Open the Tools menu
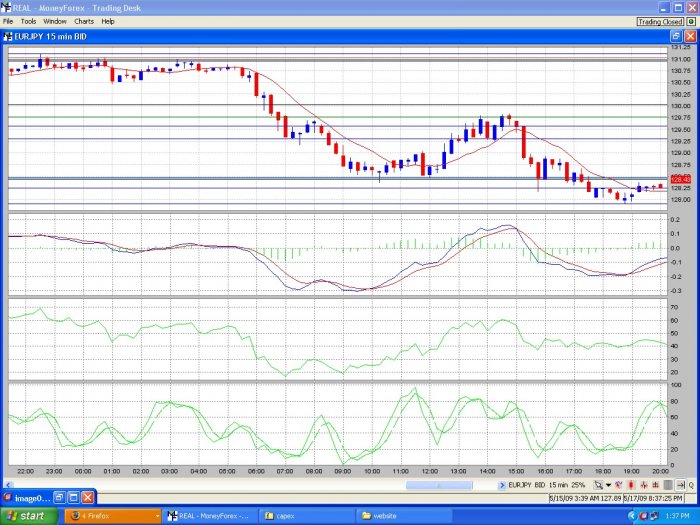700x525 pixels. (28, 21)
